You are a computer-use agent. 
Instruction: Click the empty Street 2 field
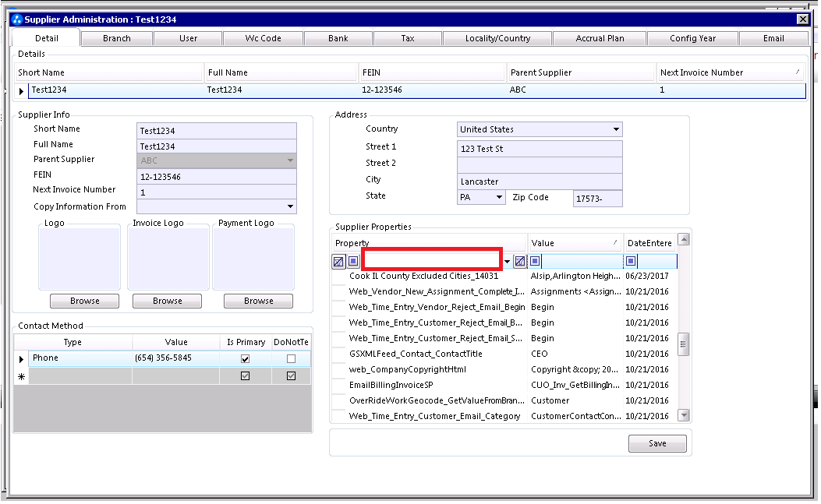[540, 165]
